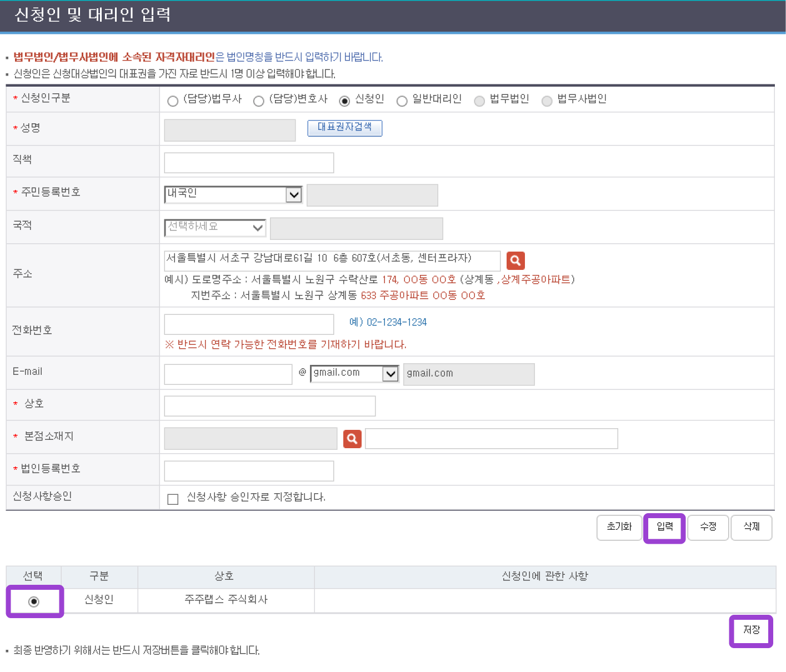Click the highlighted 입력 button
Viewport: 786px width, 672px height.
click(664, 528)
